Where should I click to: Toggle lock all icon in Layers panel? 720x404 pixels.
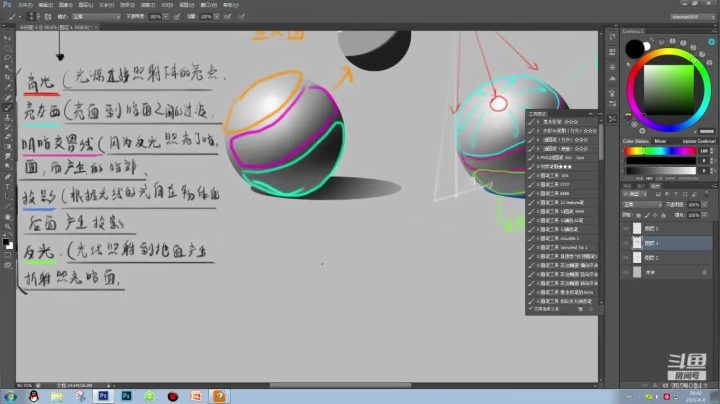pyautogui.click(x=663, y=215)
